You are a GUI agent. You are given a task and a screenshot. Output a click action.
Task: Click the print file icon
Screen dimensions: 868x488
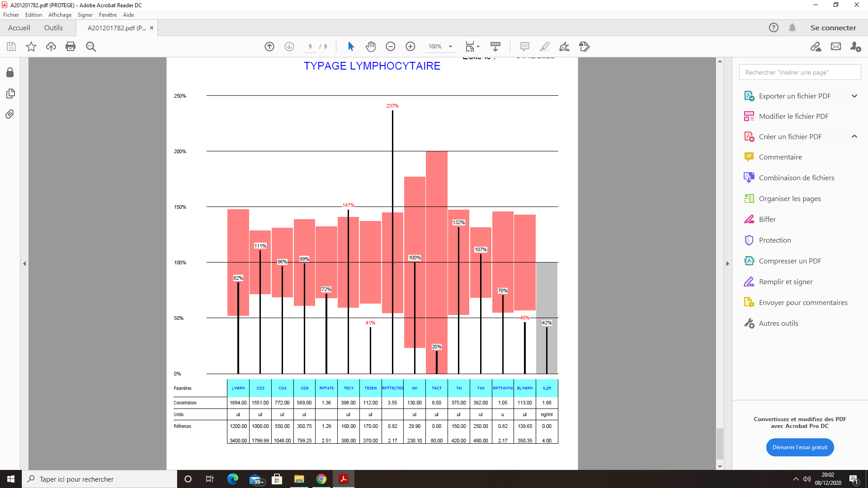coord(71,47)
